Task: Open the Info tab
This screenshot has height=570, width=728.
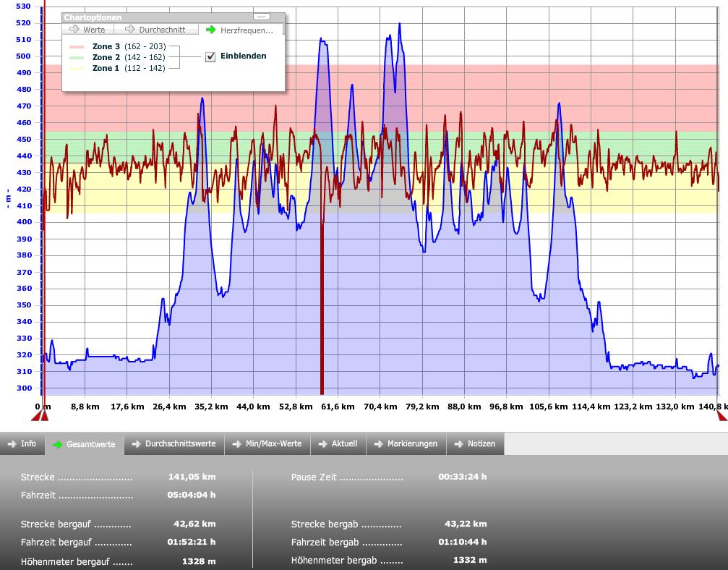Action: pyautogui.click(x=22, y=443)
